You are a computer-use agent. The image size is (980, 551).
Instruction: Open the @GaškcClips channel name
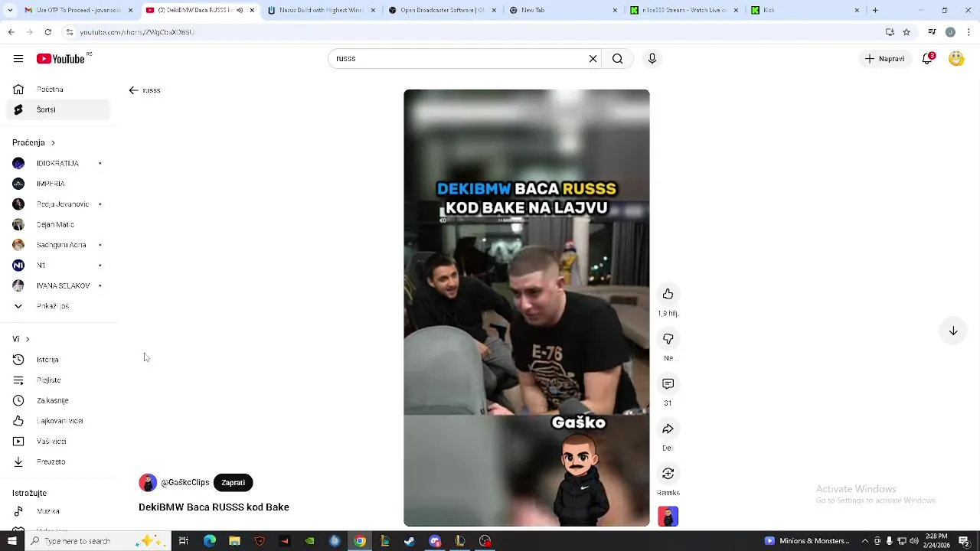185,483
